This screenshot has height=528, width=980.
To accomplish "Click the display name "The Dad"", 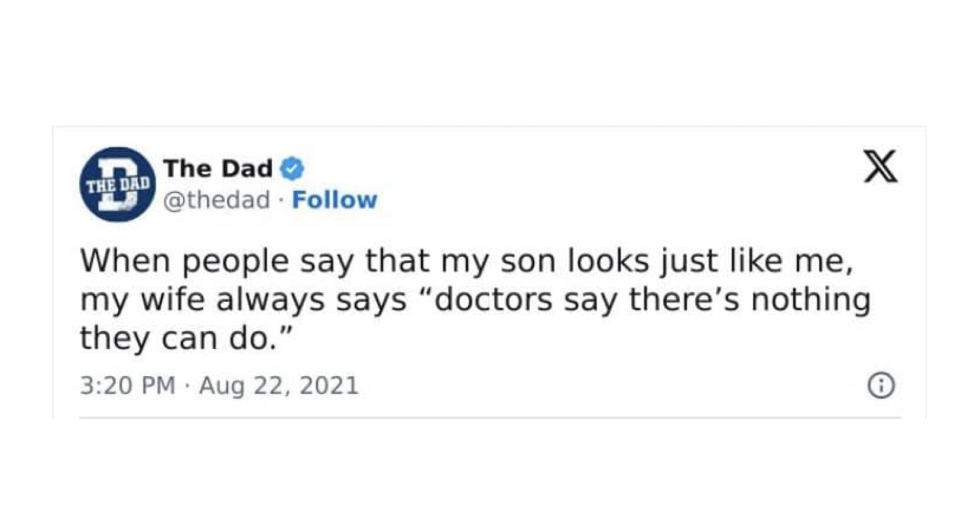I will pyautogui.click(x=218, y=169).
